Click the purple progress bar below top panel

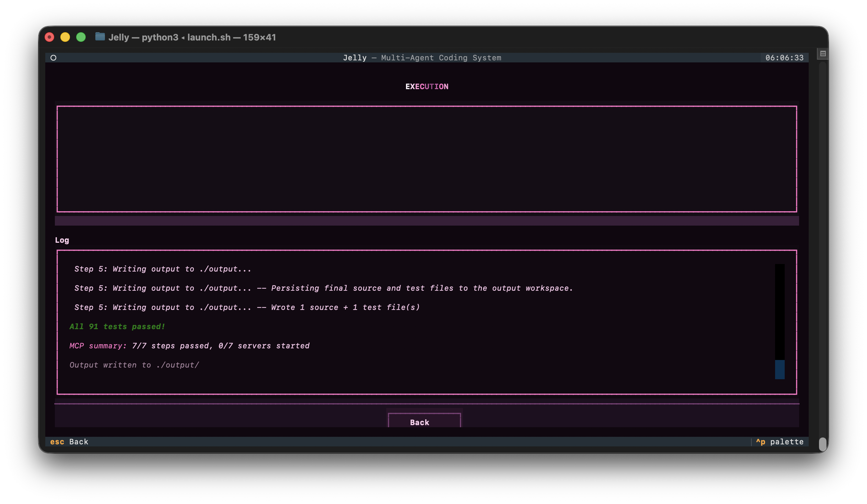coord(427,221)
